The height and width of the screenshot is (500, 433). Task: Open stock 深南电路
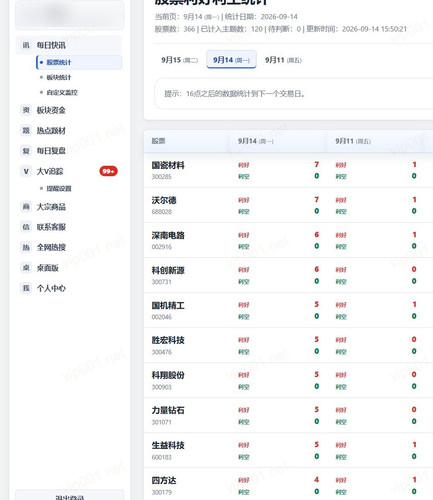tap(168, 235)
